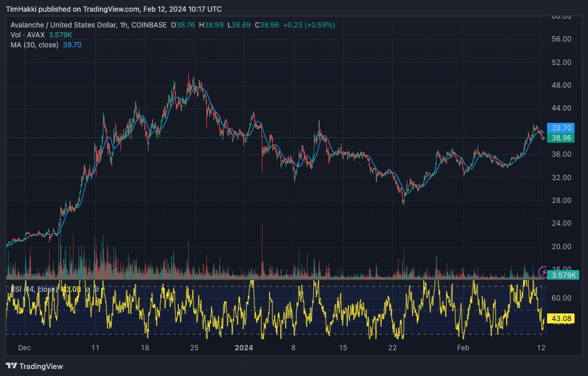This screenshot has width=588, height=376.
Task: Select the MA (30, close) indicator legend
Action: pos(34,45)
